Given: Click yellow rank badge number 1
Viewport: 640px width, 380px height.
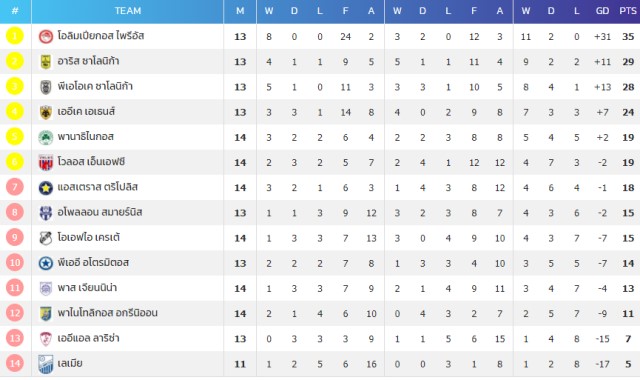Looking at the screenshot, I should [15, 36].
